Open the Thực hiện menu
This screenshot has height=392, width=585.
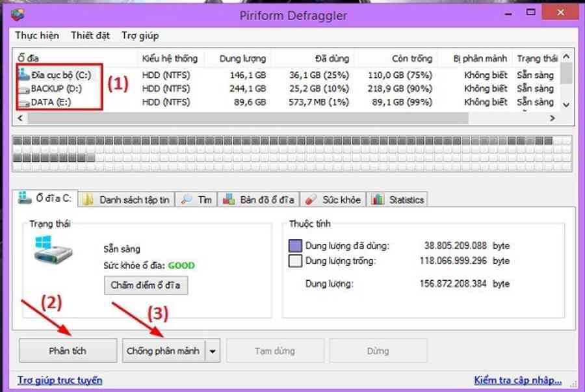37,36
